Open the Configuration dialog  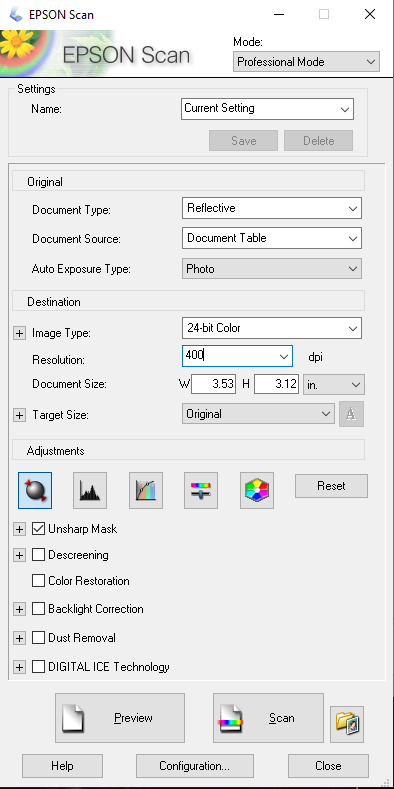195,766
